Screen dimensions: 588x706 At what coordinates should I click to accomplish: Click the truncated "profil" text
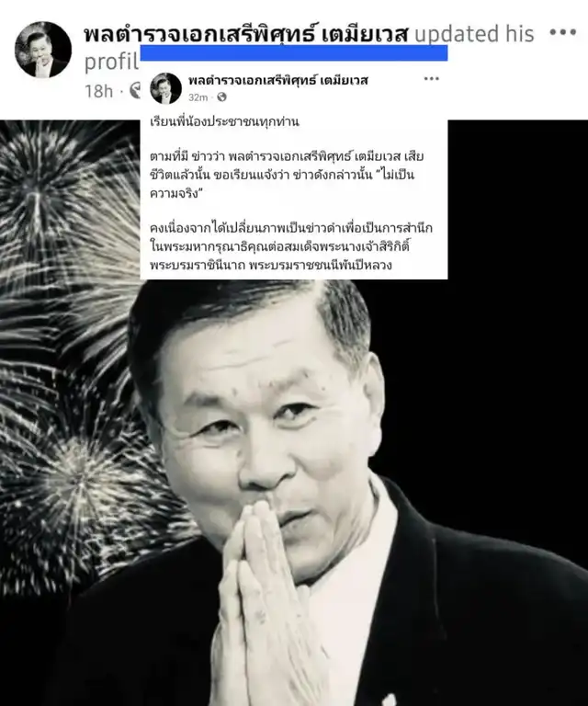coord(111,63)
